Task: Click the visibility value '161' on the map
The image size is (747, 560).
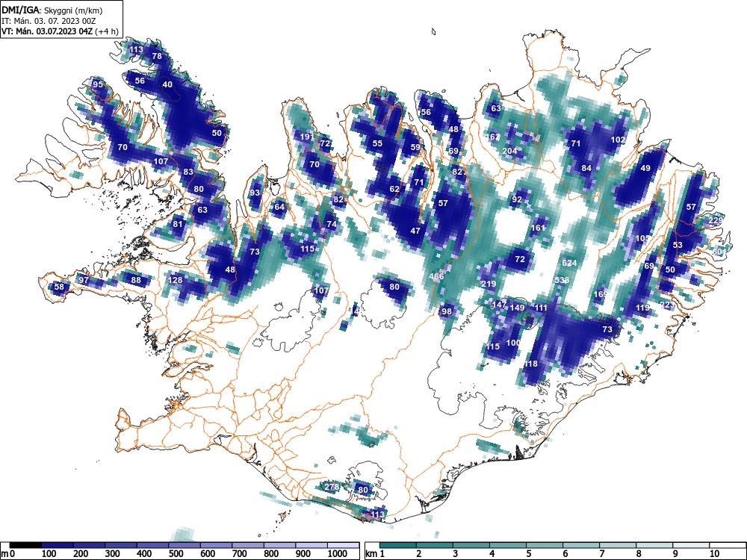Action: click(538, 228)
